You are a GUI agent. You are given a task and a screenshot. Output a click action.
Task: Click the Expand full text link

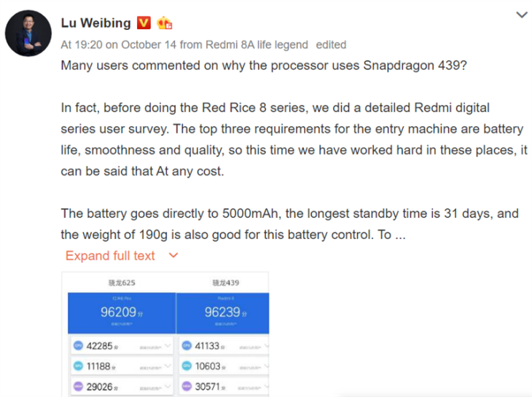click(110, 256)
